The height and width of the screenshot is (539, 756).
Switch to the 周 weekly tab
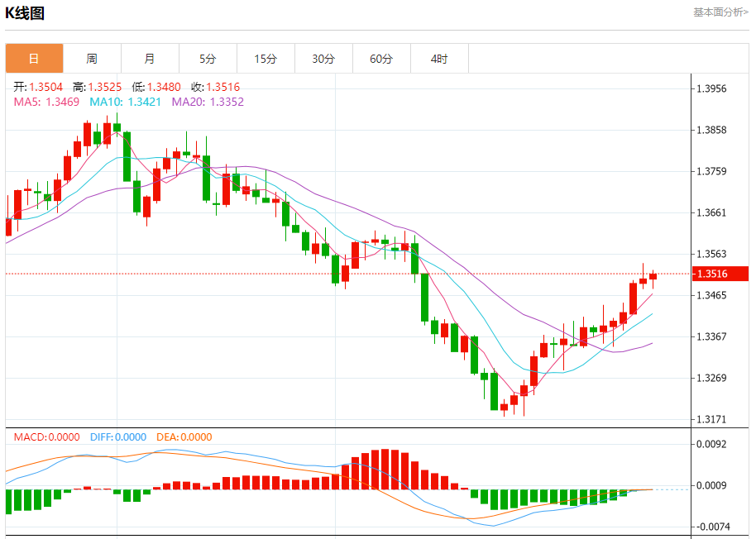(x=92, y=59)
